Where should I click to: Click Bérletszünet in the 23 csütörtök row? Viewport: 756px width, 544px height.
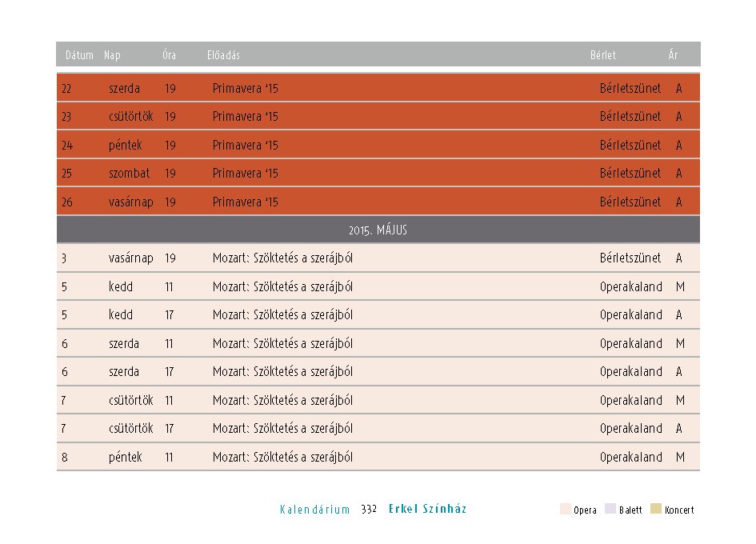coord(630,116)
